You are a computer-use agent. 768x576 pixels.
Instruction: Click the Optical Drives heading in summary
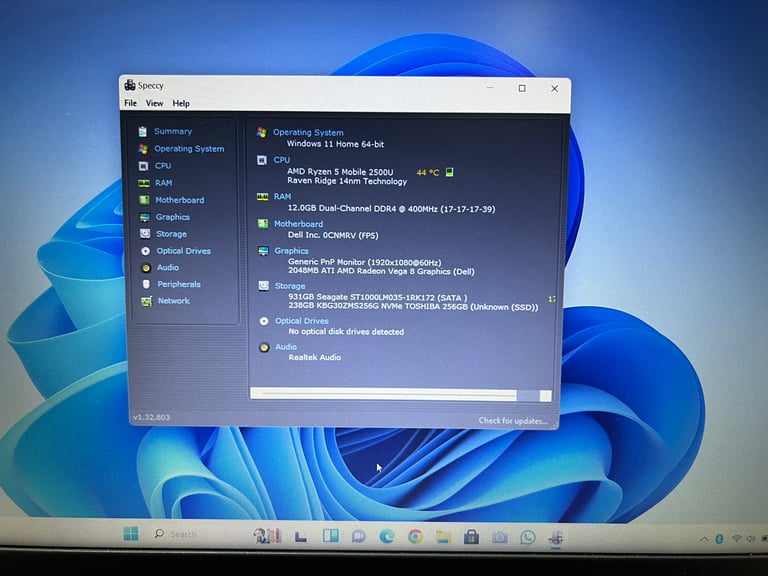(x=302, y=321)
